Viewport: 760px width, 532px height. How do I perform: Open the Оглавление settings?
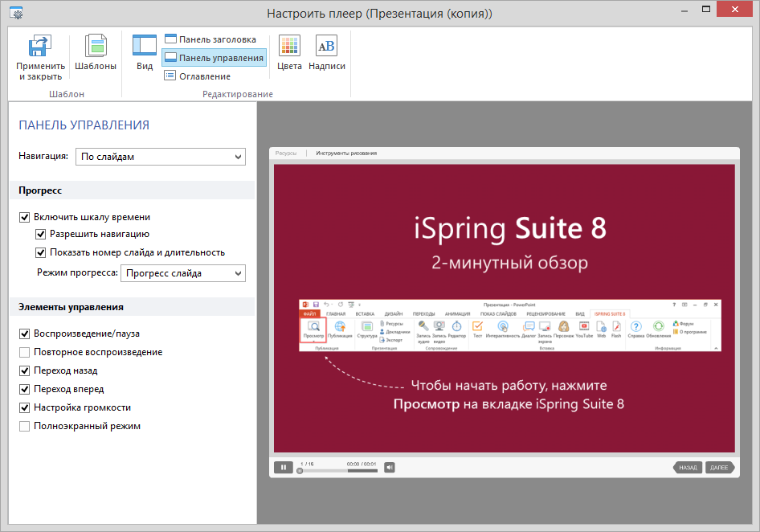click(x=198, y=76)
